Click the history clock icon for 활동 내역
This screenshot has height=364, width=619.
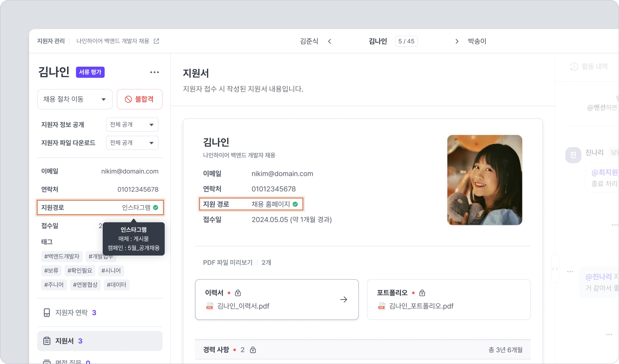click(574, 67)
